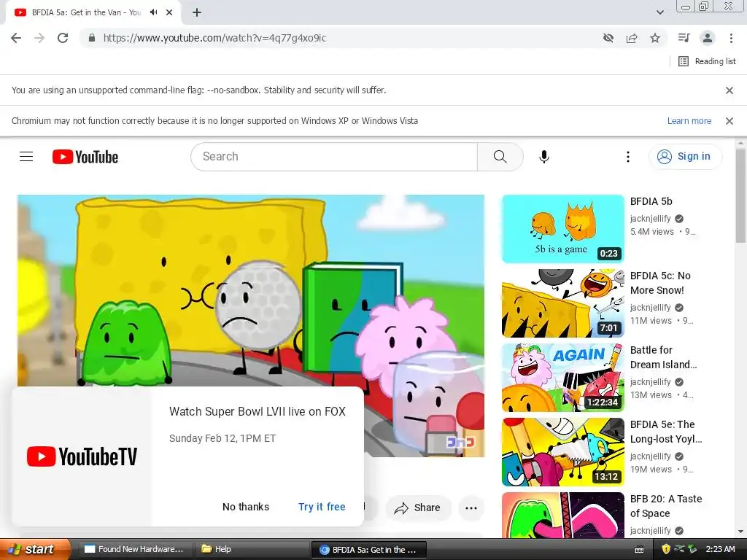Click the on-screen keyboard tray icon
747x560 pixels.
point(639,550)
